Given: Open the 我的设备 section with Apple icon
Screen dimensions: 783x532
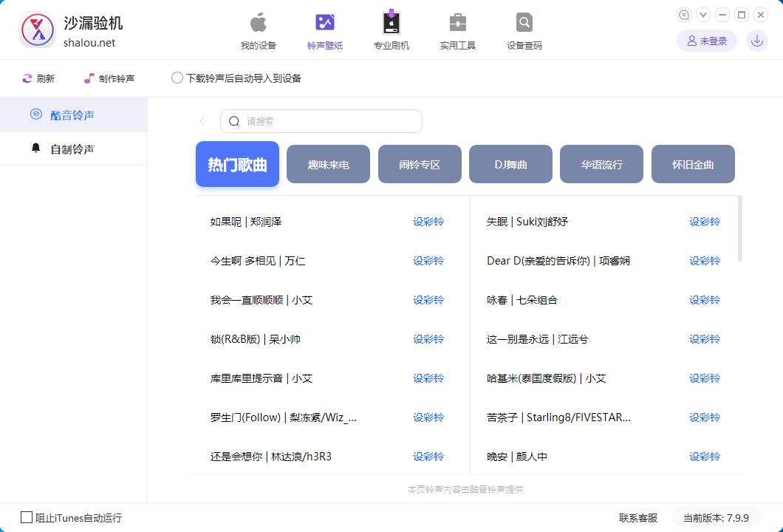Looking at the screenshot, I should pos(258,30).
